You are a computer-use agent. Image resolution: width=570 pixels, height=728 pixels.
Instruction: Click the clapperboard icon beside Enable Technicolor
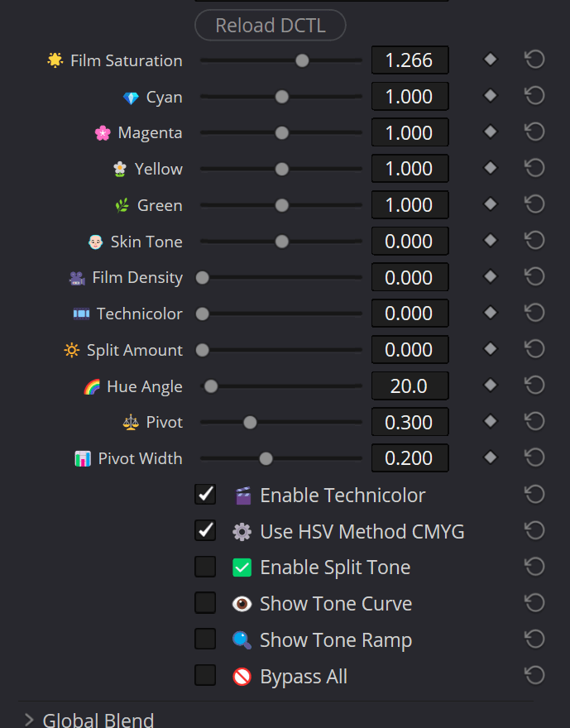tap(242, 494)
